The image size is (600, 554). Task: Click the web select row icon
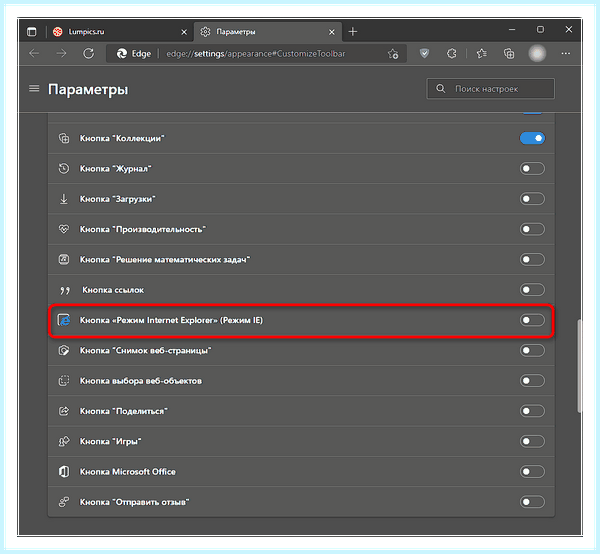coord(64,381)
